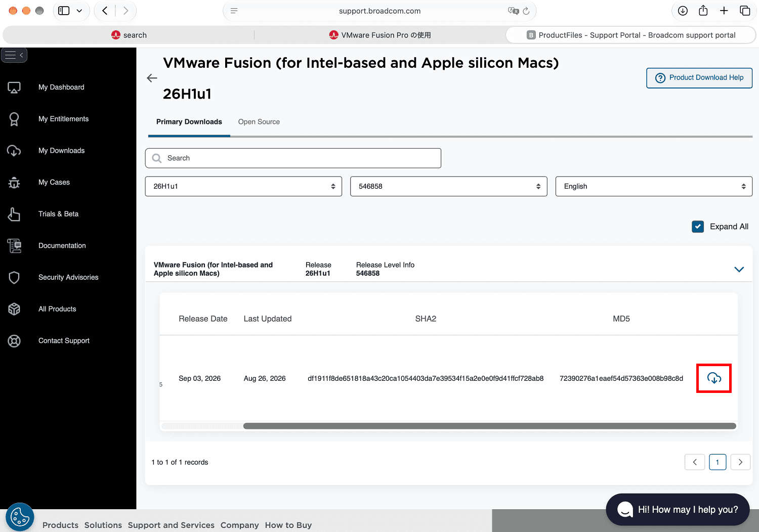Collapse the sidebar hamburger menu
This screenshot has width=759, height=532.
tap(14, 55)
